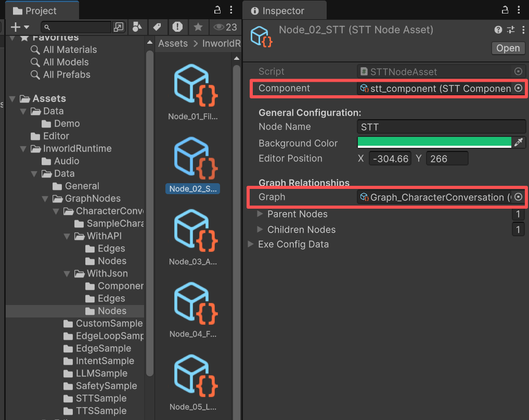This screenshot has width=529, height=420.
Task: Open the green Background Color swatch
Action: pos(434,143)
